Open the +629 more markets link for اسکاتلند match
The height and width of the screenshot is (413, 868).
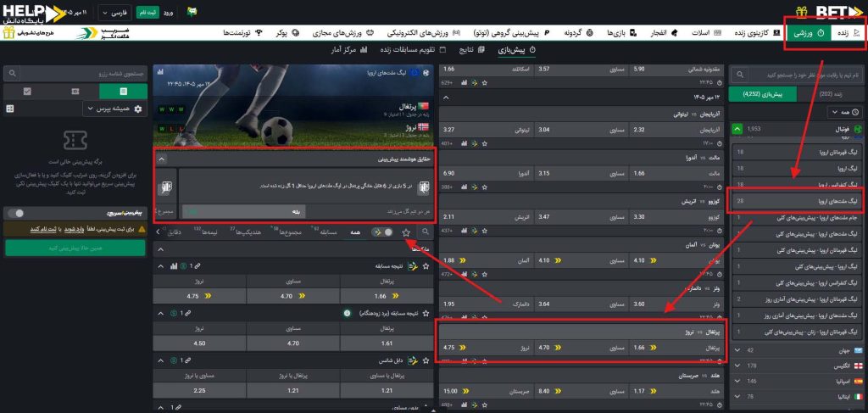tap(446, 83)
